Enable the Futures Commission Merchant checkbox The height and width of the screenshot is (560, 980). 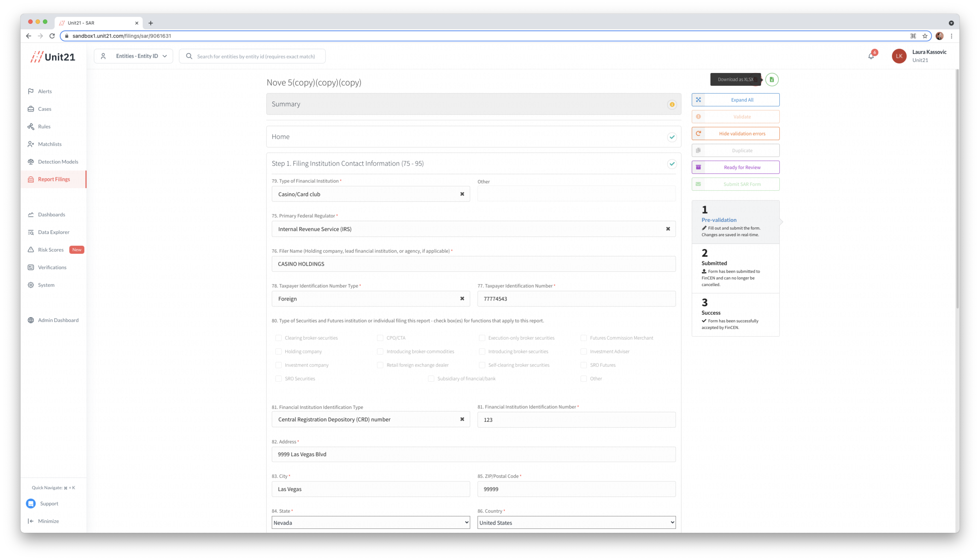click(584, 338)
